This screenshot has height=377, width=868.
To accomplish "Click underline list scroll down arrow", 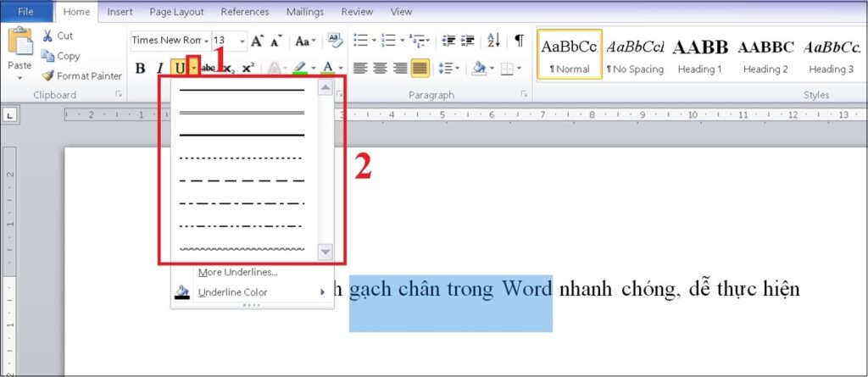I will pyautogui.click(x=325, y=252).
